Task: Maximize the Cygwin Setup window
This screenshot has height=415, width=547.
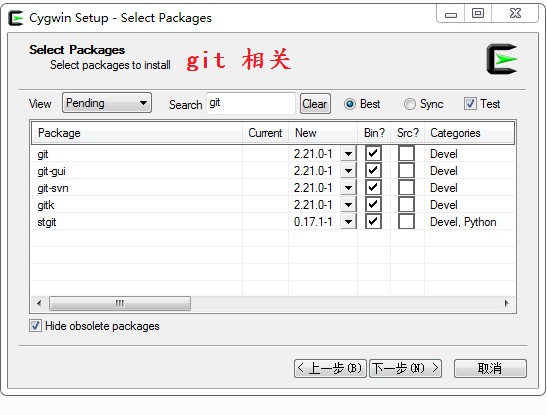Action: pyautogui.click(x=478, y=14)
